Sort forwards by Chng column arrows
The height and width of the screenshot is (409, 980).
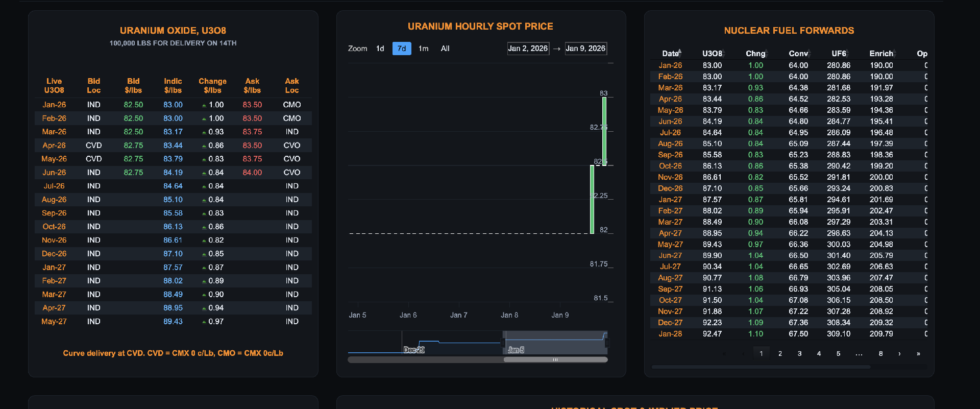(767, 53)
